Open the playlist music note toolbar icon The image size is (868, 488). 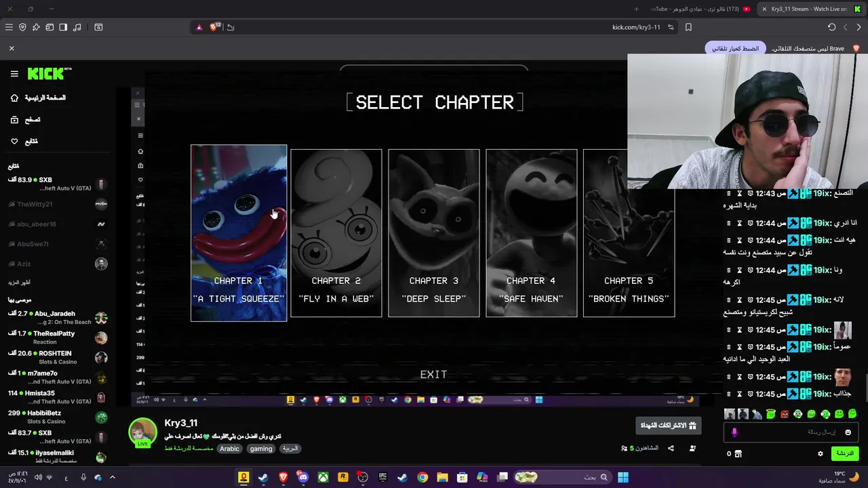point(77,27)
